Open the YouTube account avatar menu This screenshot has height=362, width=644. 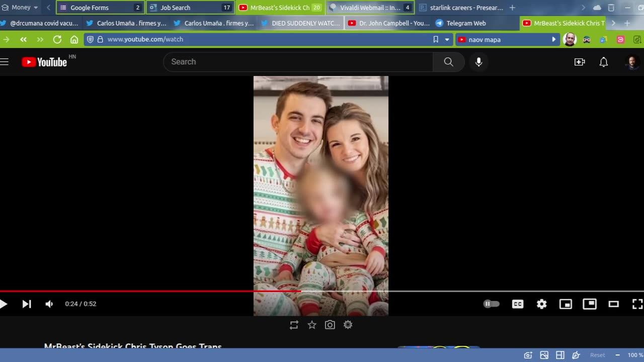pos(632,62)
